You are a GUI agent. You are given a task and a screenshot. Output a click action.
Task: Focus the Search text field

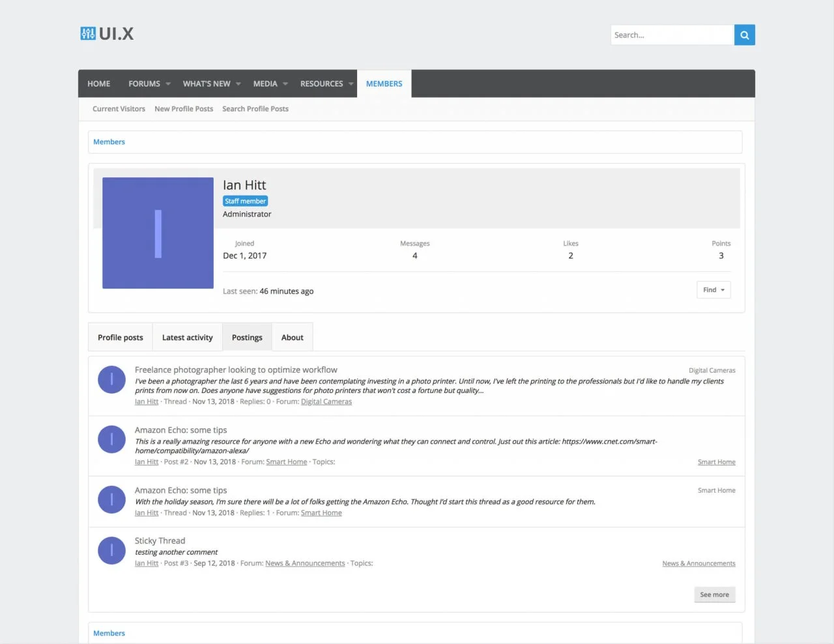pos(672,35)
